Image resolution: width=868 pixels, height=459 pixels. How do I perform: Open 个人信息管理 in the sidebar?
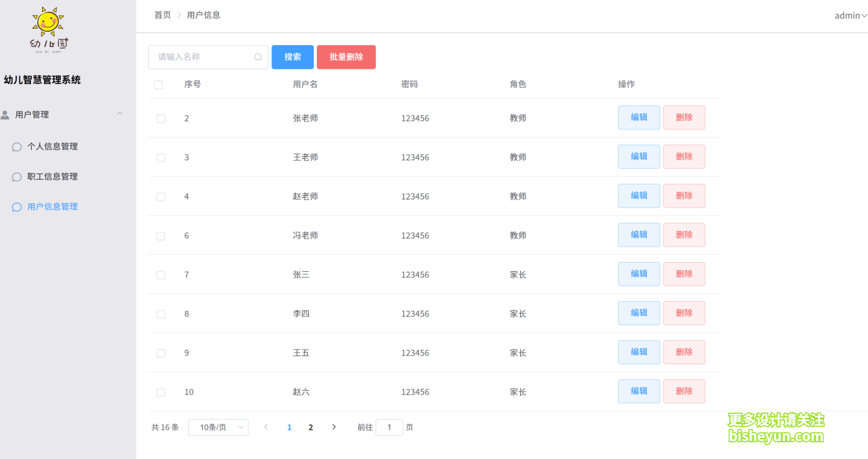coord(53,147)
